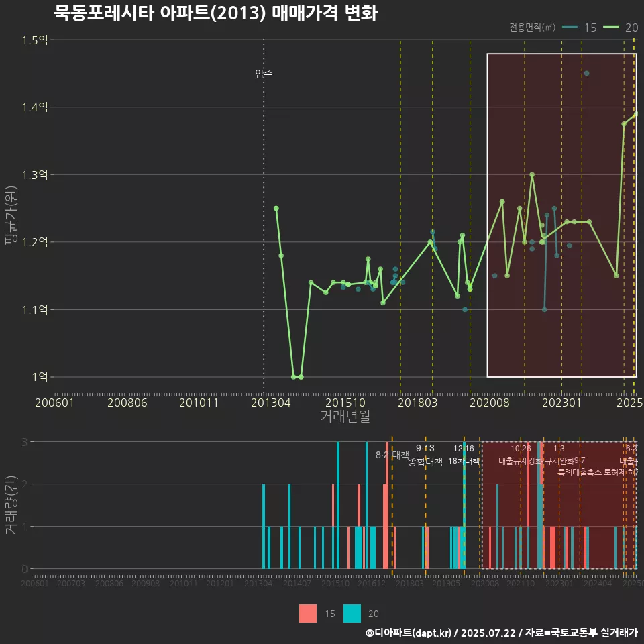Click the 1.2억 y-axis label
Viewport: 644px width, 644px height.
tap(35, 242)
